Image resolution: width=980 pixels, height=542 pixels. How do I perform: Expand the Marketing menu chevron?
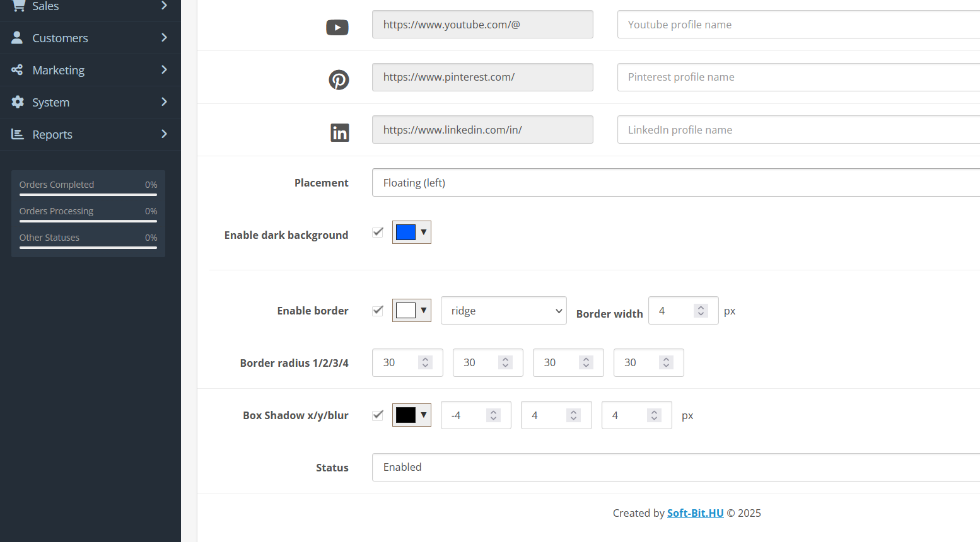point(164,70)
